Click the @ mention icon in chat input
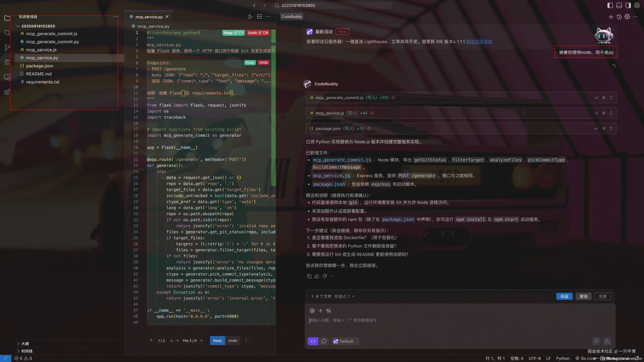The image size is (644, 362). pos(312,311)
